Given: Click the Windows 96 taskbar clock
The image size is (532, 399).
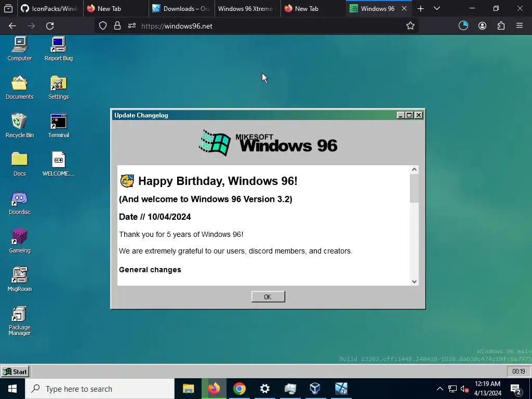Looking at the screenshot, I should pyautogui.click(x=518, y=371).
